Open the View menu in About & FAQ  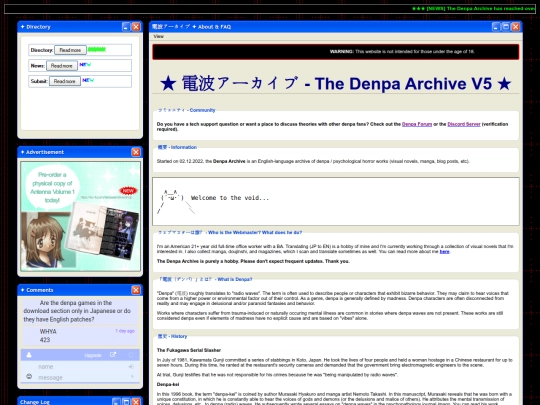[x=159, y=37]
